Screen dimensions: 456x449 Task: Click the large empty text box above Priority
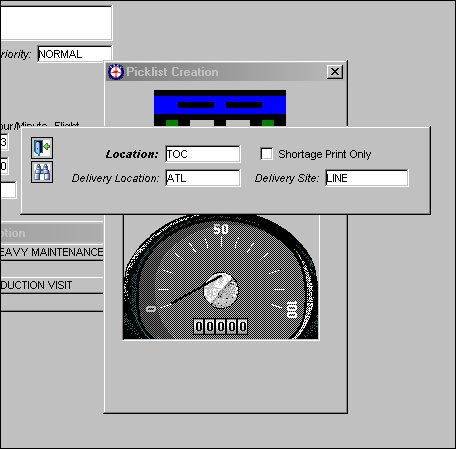56,23
